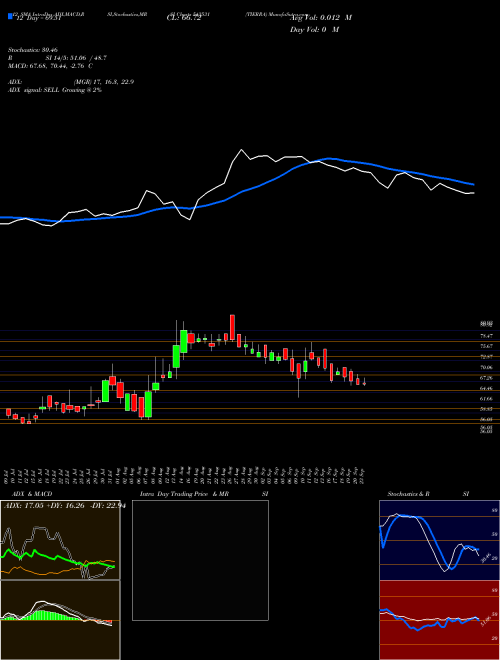
Task: Click the blue SMA legend square
Action: tap(10, 16)
